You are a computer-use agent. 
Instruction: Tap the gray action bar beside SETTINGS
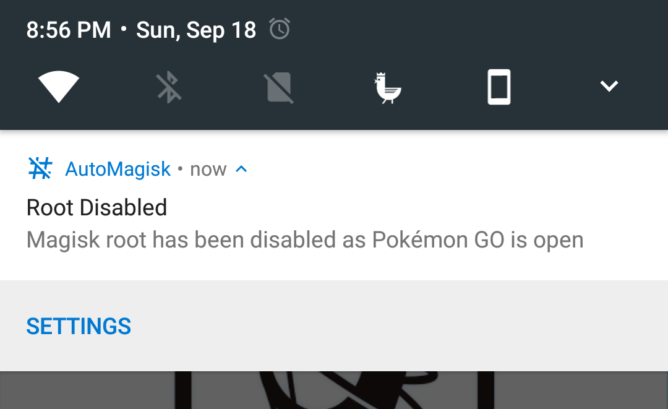click(x=400, y=326)
